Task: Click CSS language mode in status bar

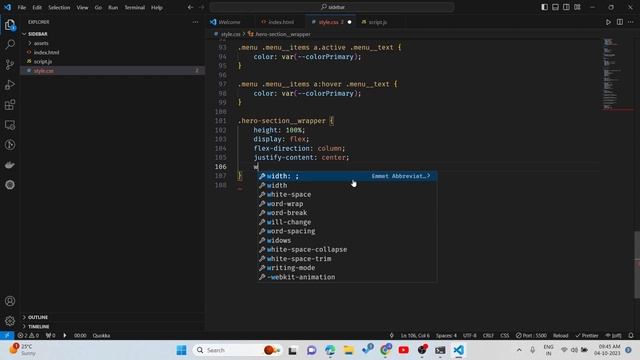Action: coord(504,336)
